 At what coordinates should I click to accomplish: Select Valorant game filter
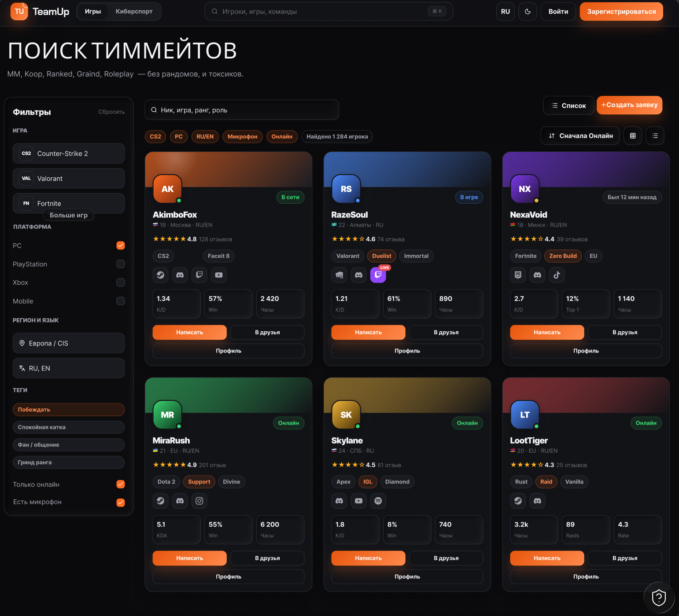(x=69, y=179)
